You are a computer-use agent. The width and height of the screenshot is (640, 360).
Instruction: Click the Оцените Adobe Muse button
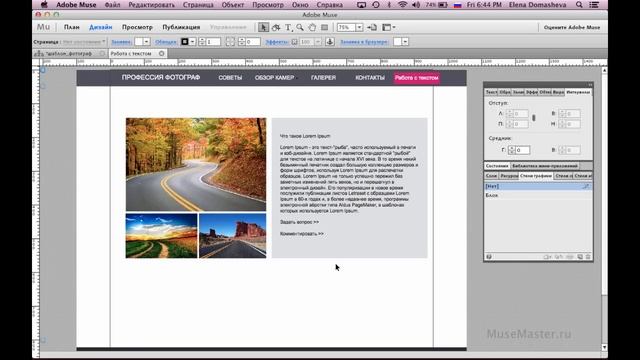(x=572, y=27)
